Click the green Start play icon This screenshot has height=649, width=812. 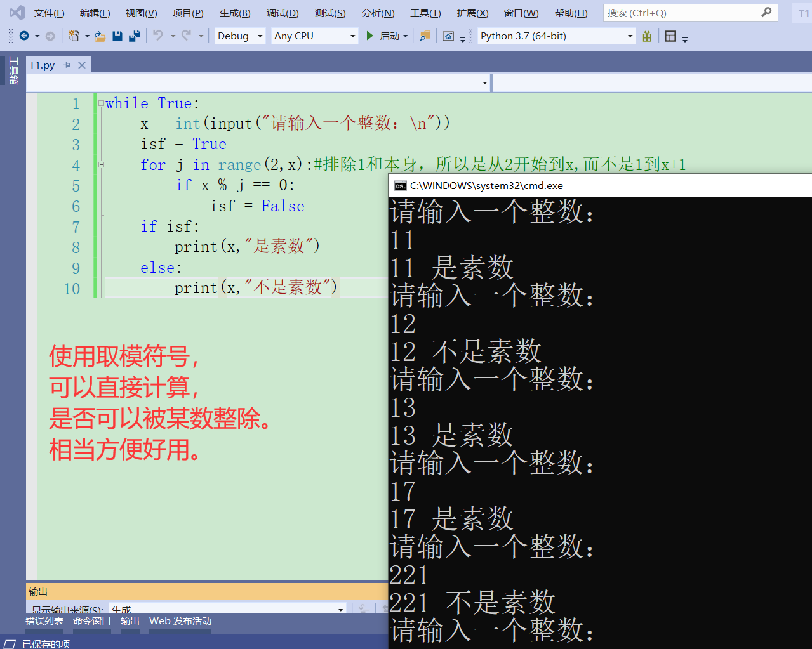tap(369, 36)
